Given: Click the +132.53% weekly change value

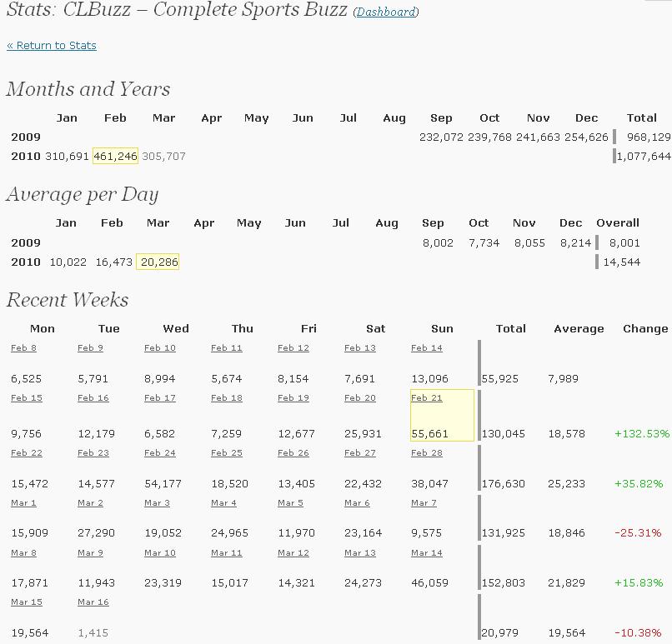Looking at the screenshot, I should (642, 433).
